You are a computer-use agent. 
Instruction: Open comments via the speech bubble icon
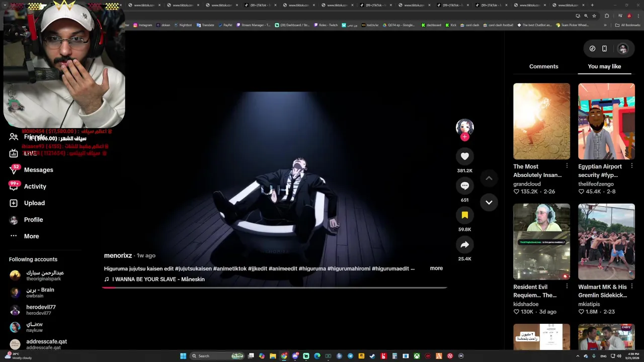pos(464,186)
